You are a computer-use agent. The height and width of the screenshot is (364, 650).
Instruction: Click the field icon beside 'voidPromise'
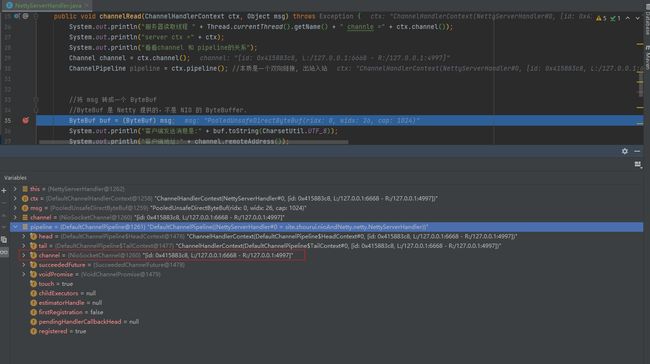[x=34, y=274]
